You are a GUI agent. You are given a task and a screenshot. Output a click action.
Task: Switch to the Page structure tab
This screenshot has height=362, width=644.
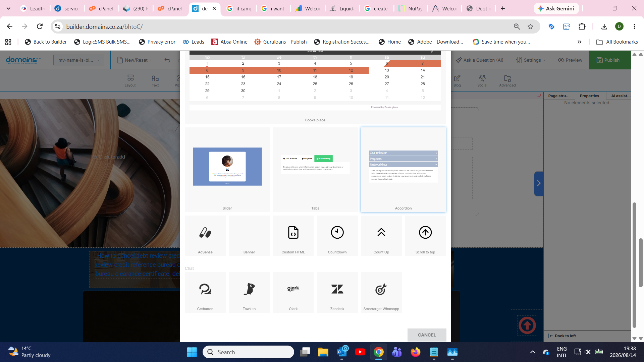click(559, 96)
